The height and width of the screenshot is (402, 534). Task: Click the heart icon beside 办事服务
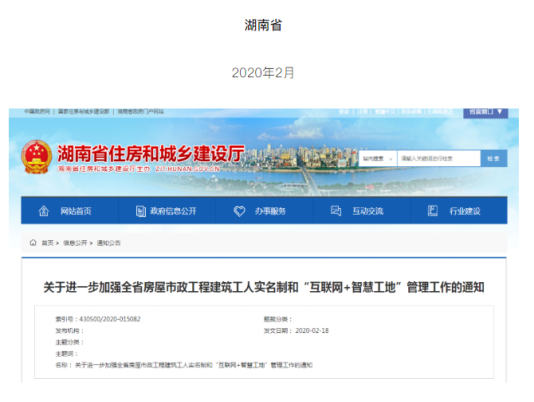(x=239, y=211)
